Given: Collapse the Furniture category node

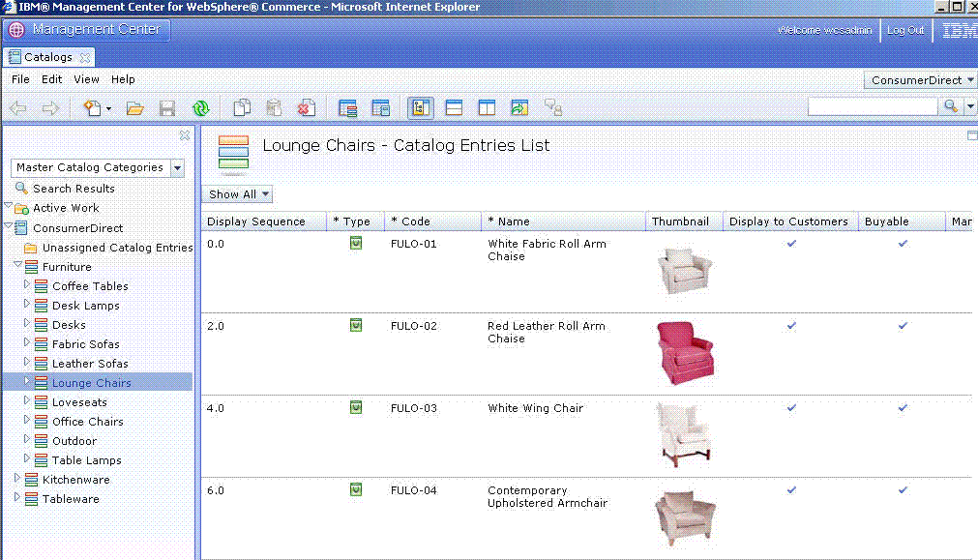Looking at the screenshot, I should [x=18, y=265].
